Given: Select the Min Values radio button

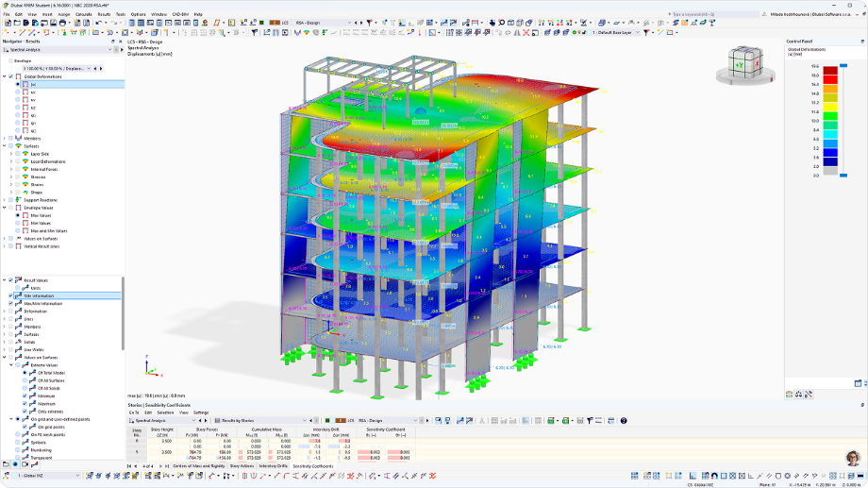Looking at the screenshot, I should point(18,223).
